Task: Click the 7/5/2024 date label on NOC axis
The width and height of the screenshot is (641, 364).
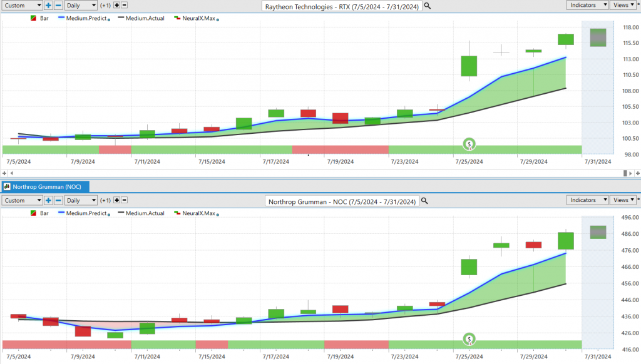Action: pyautogui.click(x=18, y=356)
